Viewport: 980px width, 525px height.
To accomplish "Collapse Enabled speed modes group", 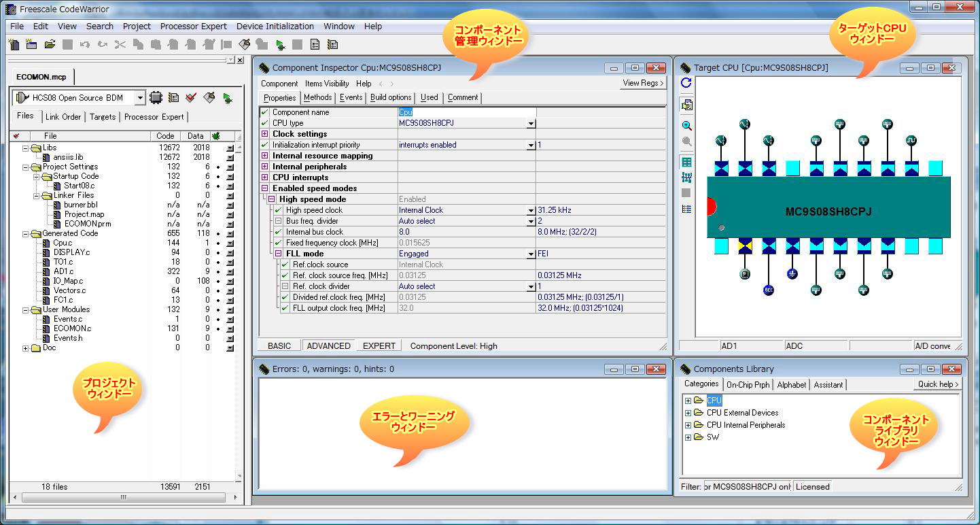I will pyautogui.click(x=265, y=188).
